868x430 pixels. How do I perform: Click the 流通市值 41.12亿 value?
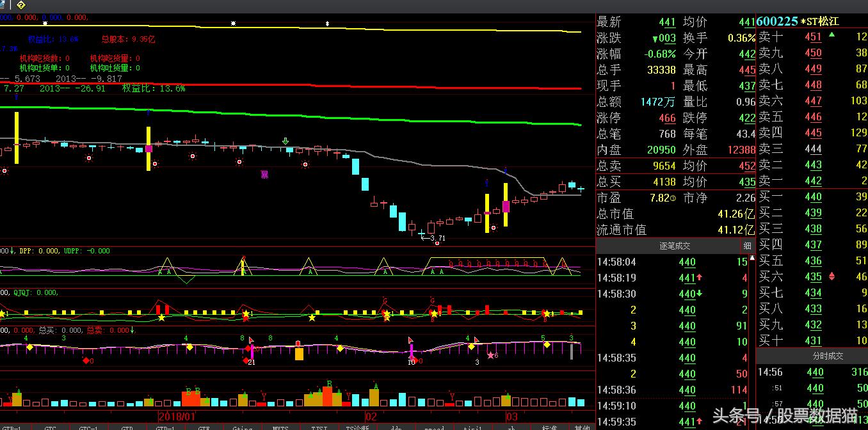[736, 230]
